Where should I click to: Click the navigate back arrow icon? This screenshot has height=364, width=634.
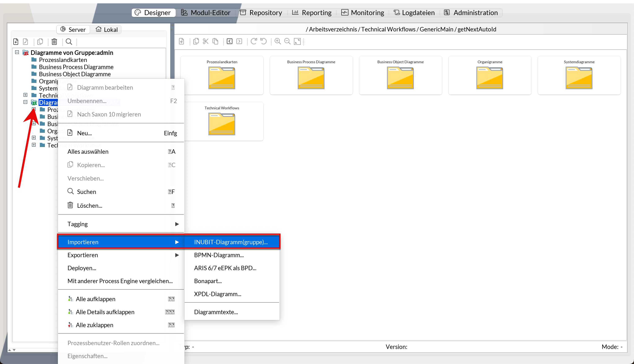tap(229, 41)
